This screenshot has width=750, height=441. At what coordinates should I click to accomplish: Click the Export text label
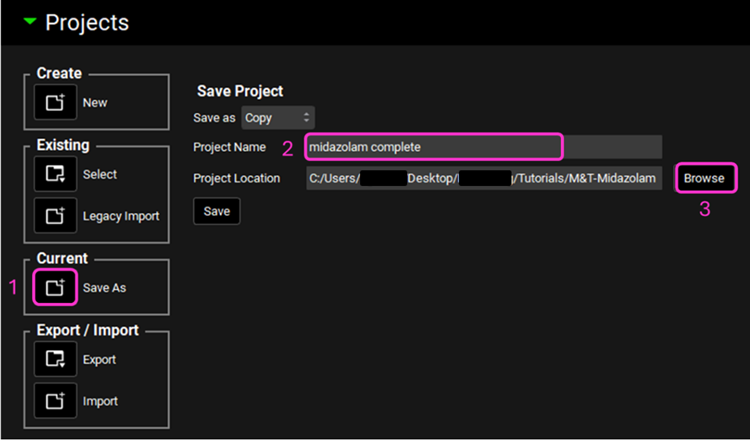(100, 360)
